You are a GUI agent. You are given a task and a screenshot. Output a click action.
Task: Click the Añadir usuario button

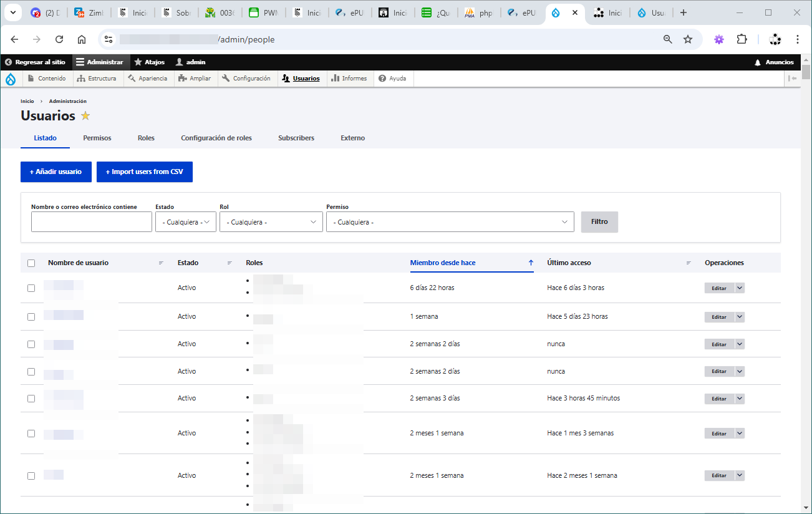click(x=56, y=172)
